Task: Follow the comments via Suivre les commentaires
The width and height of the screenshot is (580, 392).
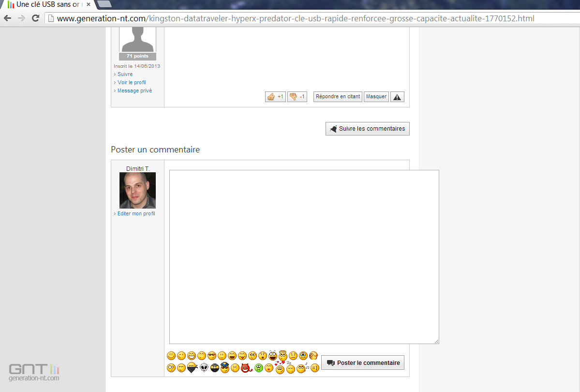Action: tap(367, 129)
